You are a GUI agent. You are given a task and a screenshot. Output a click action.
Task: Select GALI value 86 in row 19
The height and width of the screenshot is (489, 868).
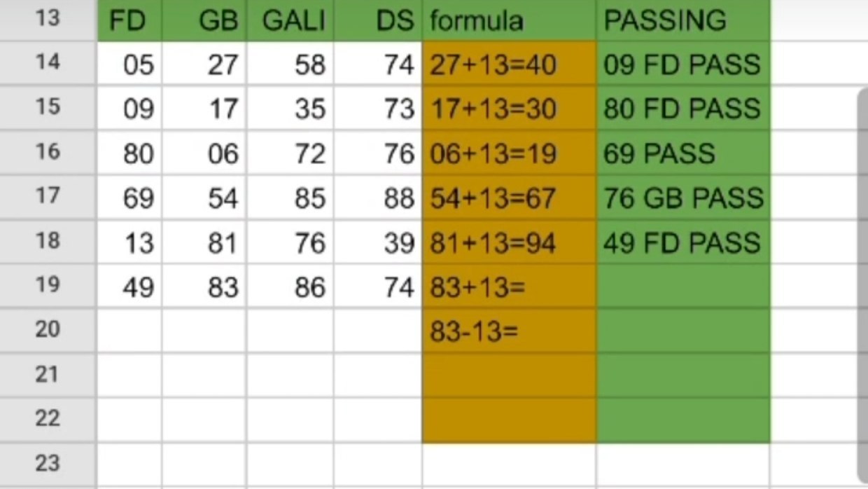coord(290,287)
